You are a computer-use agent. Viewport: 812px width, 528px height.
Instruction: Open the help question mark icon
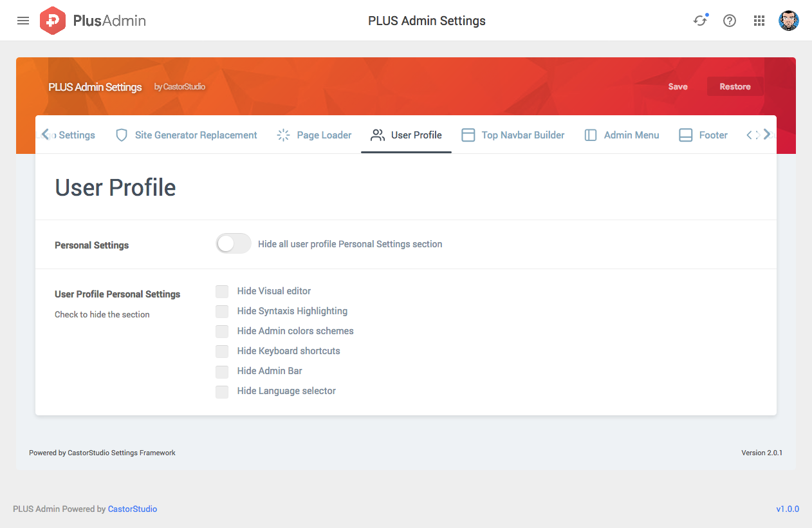click(x=729, y=21)
